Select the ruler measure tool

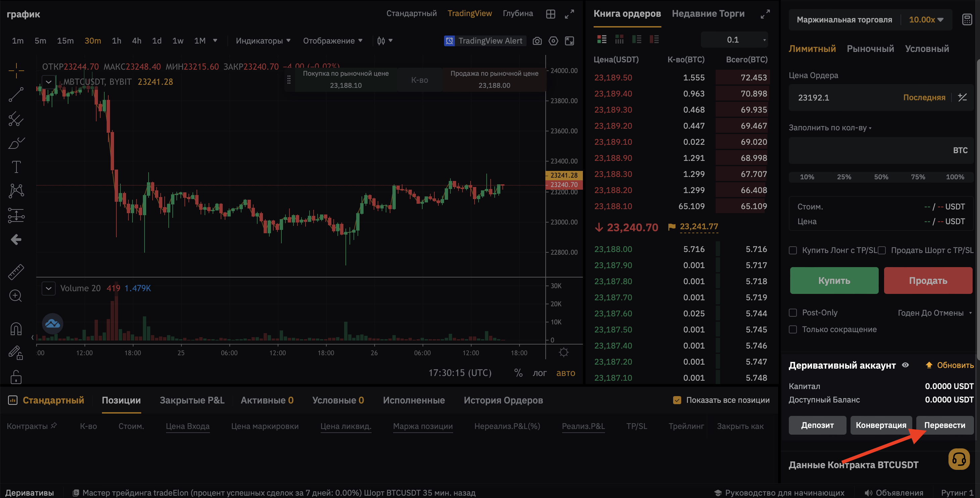point(16,271)
